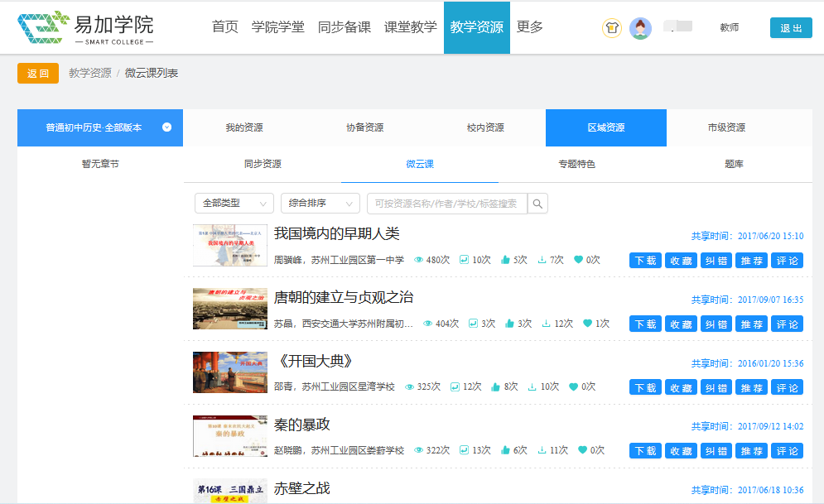Switch to the 专题特色 sub-tab

tap(576, 165)
